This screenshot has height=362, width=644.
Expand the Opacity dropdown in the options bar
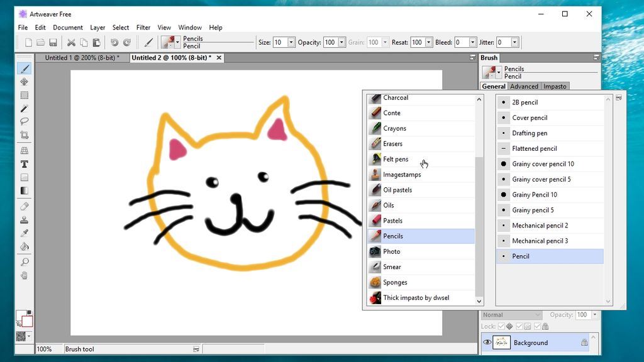tap(341, 42)
